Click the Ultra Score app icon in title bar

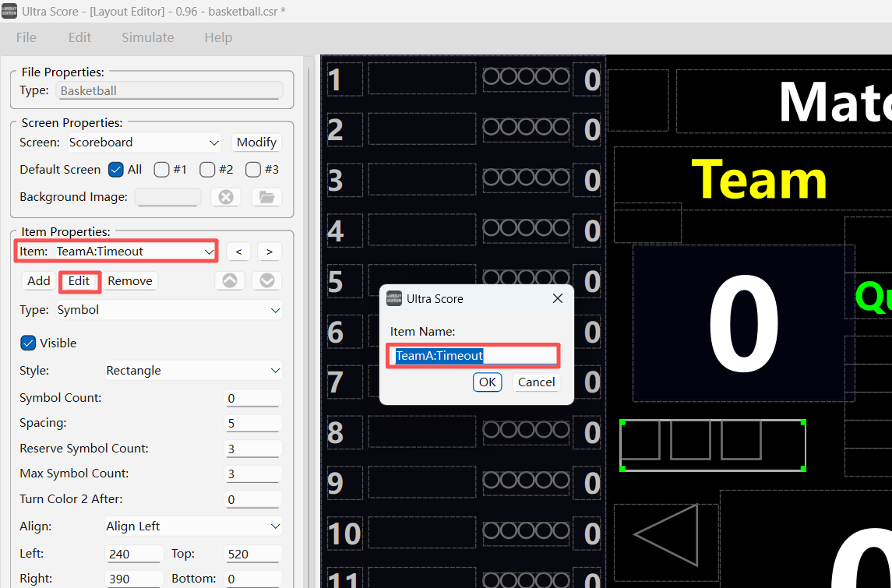pyautogui.click(x=9, y=11)
